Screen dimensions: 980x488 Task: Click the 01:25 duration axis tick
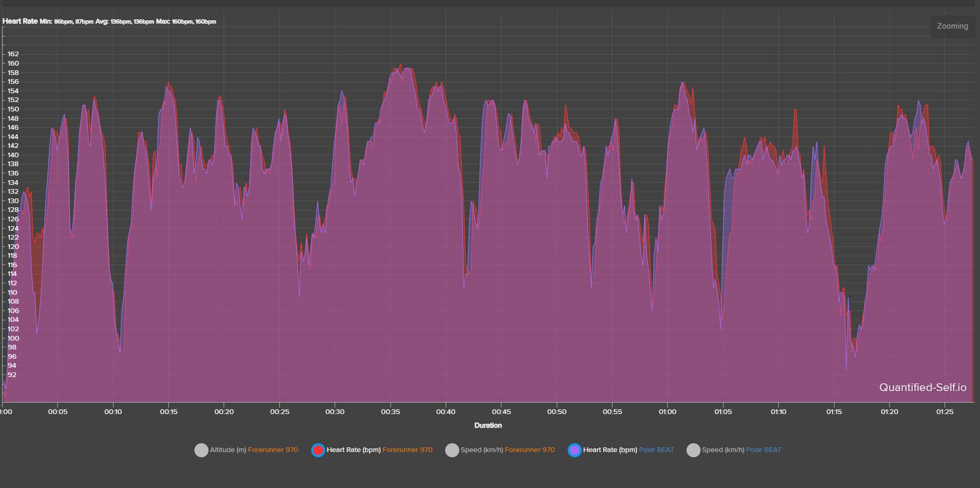click(945, 412)
